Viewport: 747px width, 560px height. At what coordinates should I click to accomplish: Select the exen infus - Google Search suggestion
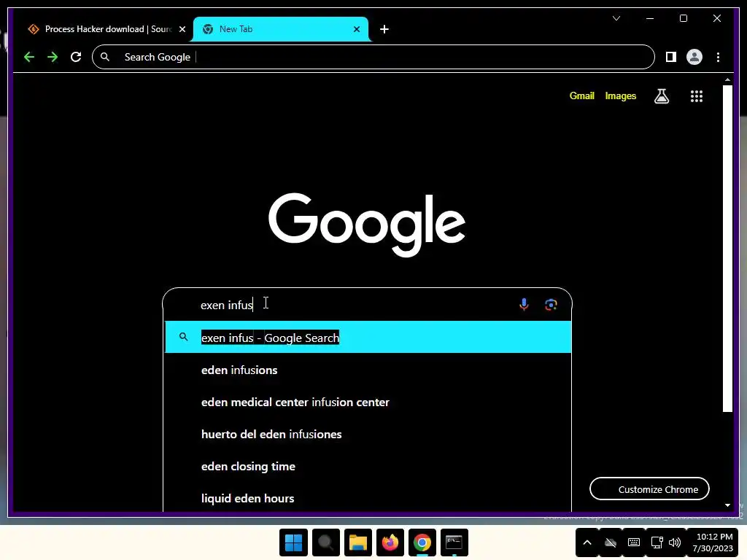(x=368, y=337)
